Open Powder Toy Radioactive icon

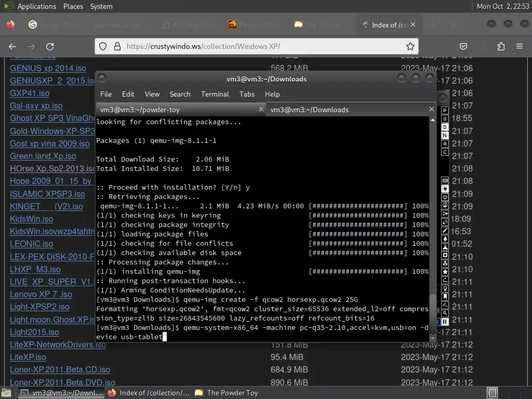(x=445, y=263)
